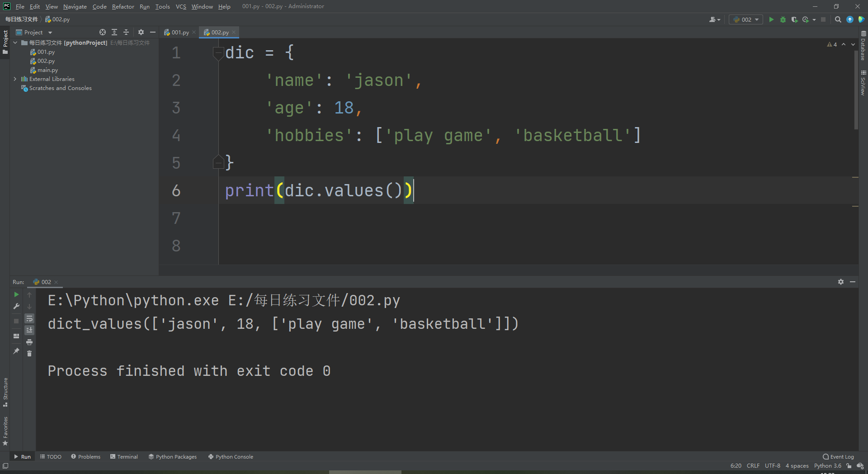868x474 pixels.
Task: Toggle scroll to end in Run console
Action: pos(29,330)
